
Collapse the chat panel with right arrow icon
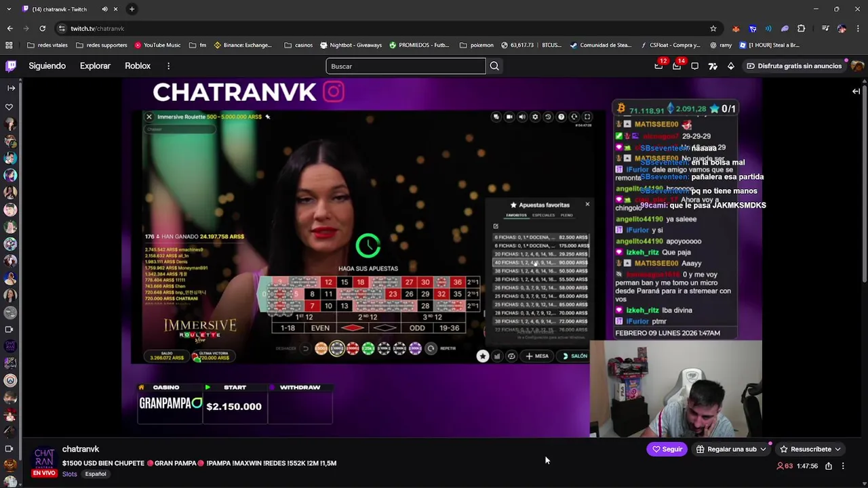[x=856, y=91]
